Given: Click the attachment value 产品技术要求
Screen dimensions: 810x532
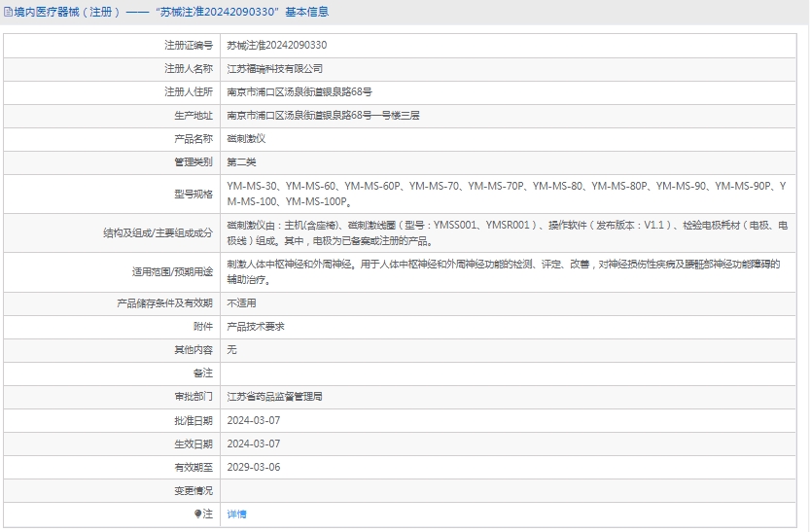Looking at the screenshot, I should (x=256, y=327).
